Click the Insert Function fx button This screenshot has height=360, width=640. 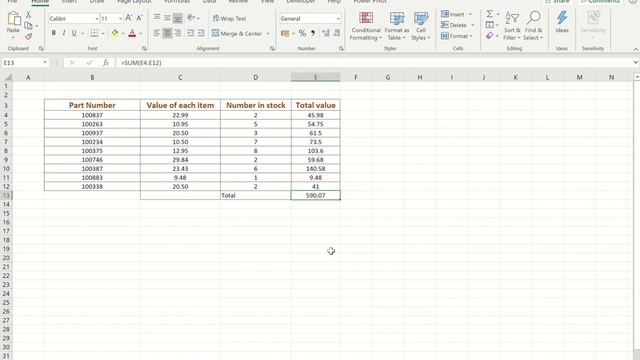click(x=106, y=63)
